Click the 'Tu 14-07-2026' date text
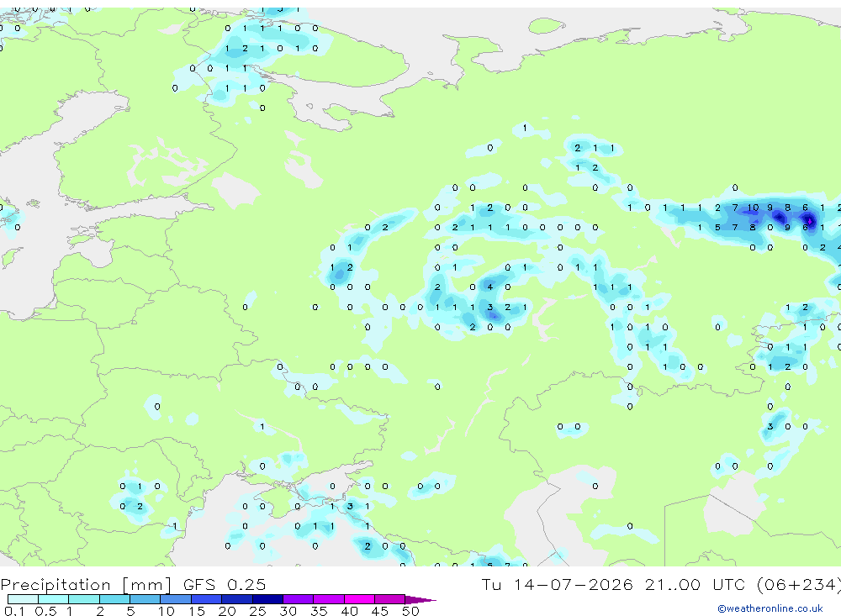 [557, 584]
